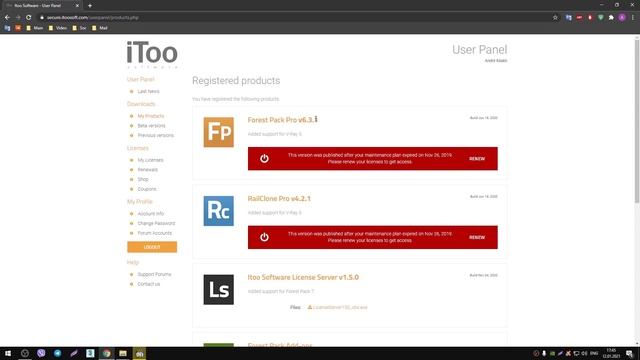Image resolution: width=640 pixels, height=360 pixels.
Task: Open My Products in sidebar
Action: coord(151,116)
